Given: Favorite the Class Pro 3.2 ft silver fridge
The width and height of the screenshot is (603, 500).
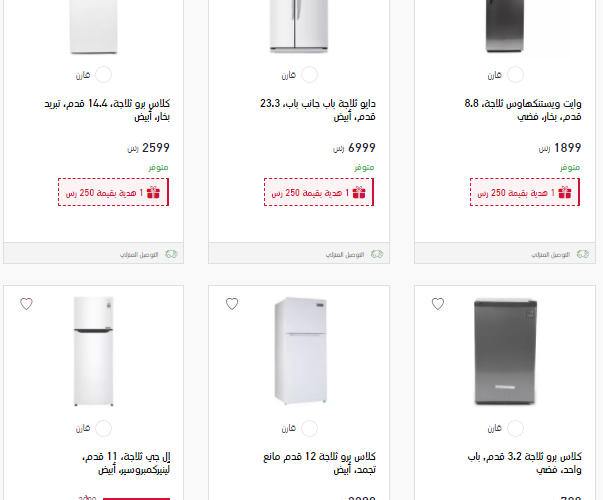Looking at the screenshot, I should pos(438,304).
